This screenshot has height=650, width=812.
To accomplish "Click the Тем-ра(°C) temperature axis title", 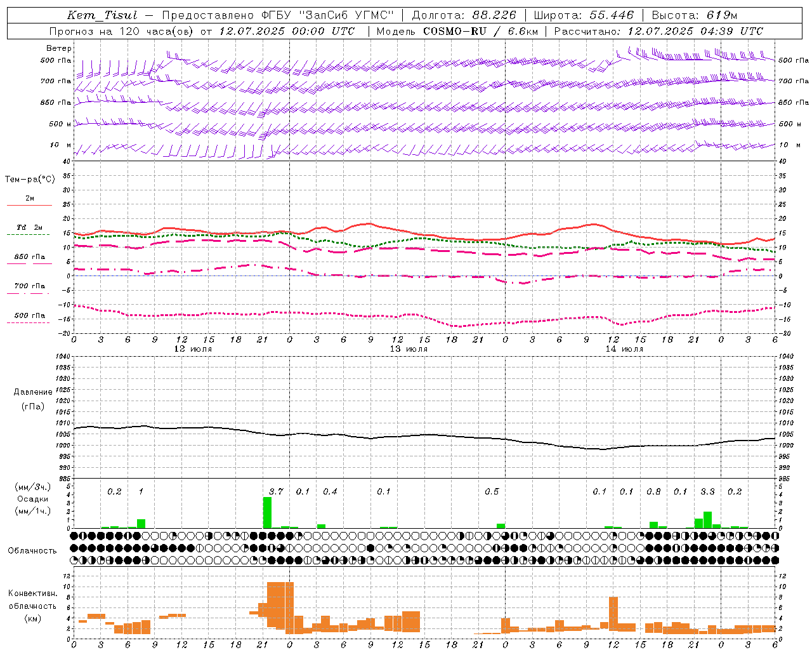I will [30, 180].
